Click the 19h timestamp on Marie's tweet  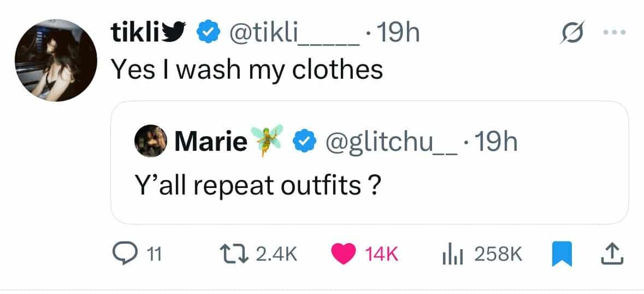(495, 142)
